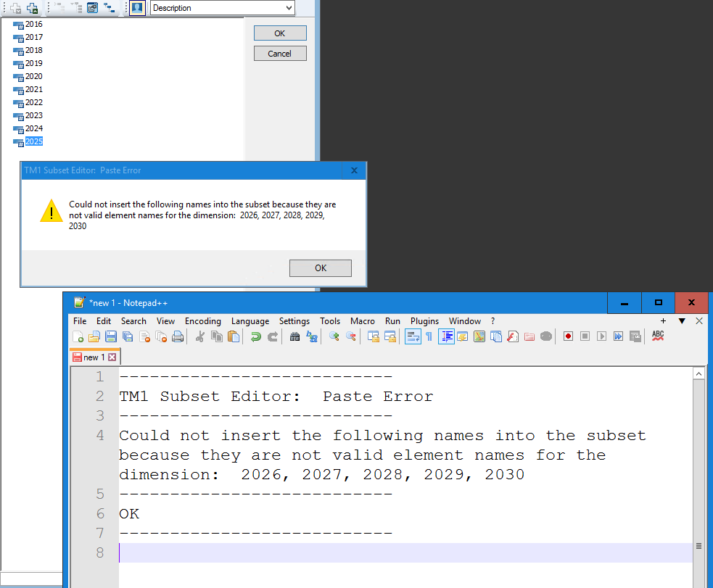Screen dimensions: 713x588
Task: Open the Description alias dropdown
Action: 289,8
